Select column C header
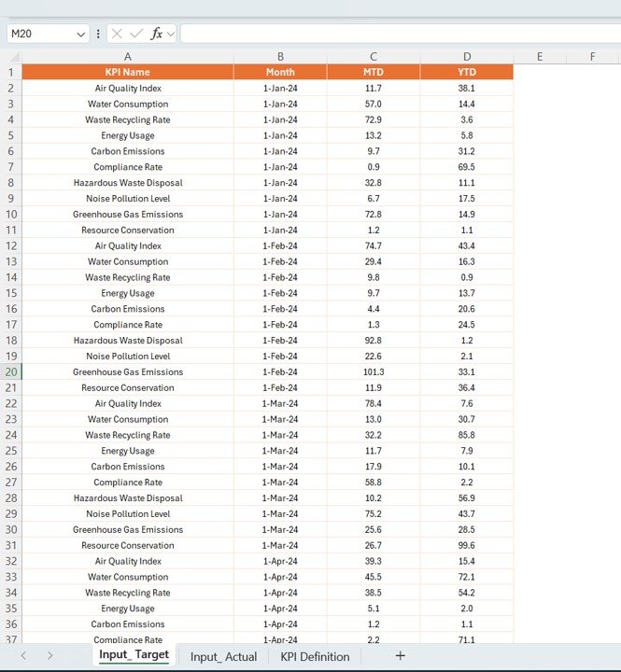Screen dimensions: 621x672 (374, 56)
